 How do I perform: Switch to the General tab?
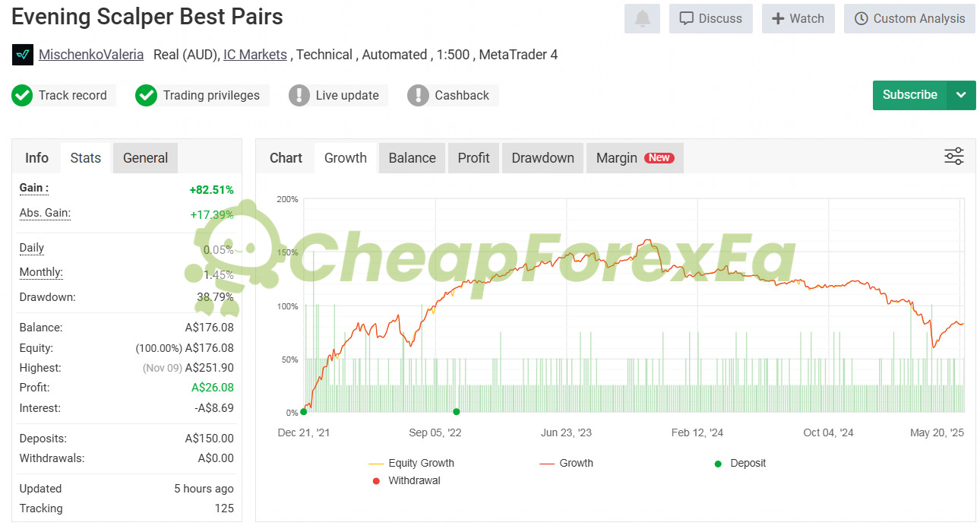(145, 158)
